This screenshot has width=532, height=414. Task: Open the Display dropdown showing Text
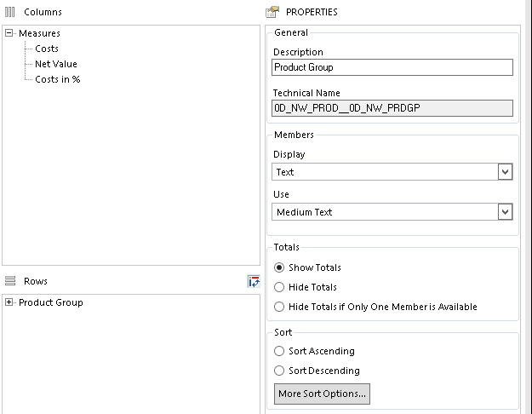point(392,172)
